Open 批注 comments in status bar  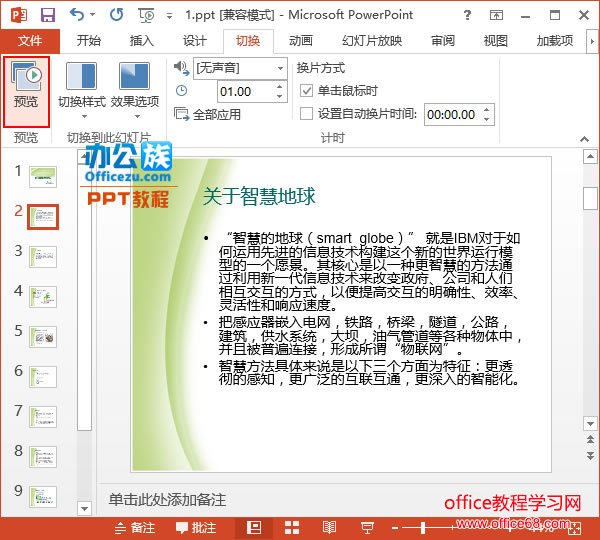coord(196,528)
